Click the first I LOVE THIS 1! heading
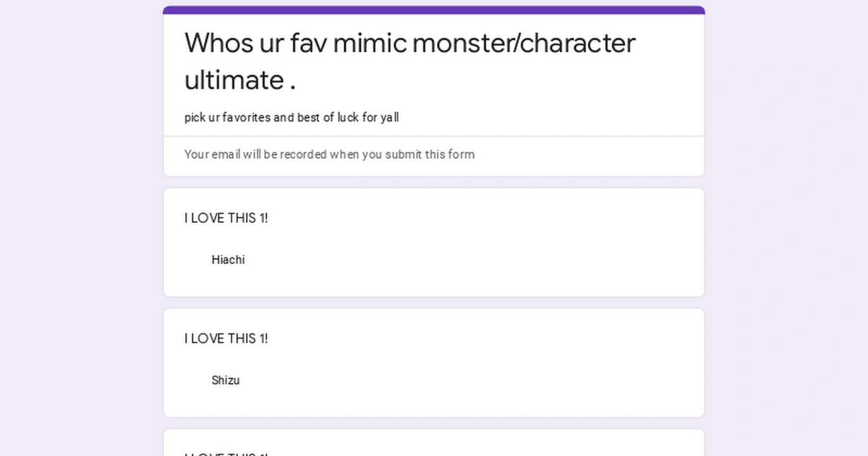The width and height of the screenshot is (868, 456). tap(226, 217)
